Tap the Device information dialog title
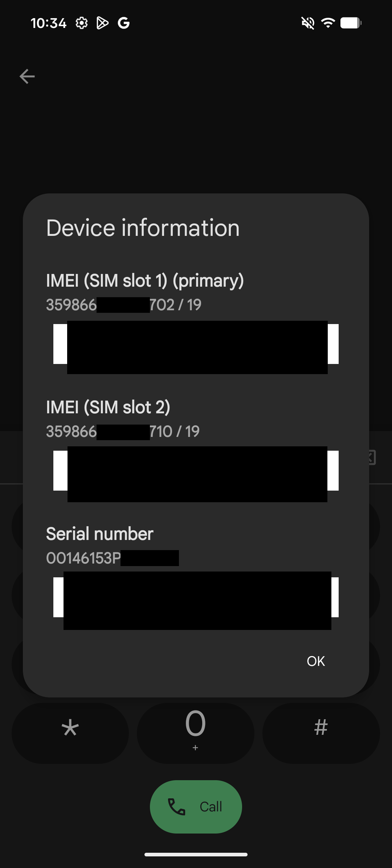This screenshot has width=392, height=868. pos(143,228)
